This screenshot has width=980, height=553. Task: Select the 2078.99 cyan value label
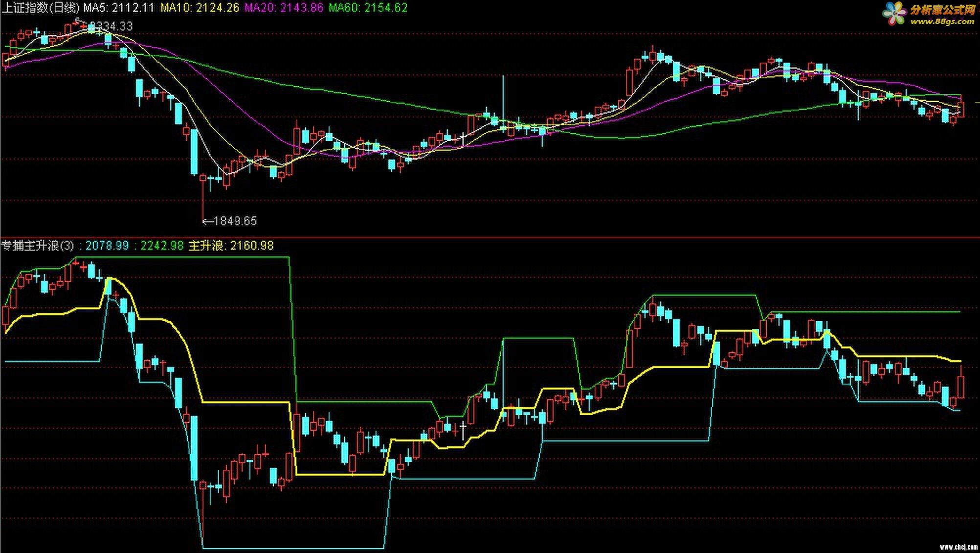pos(107,246)
